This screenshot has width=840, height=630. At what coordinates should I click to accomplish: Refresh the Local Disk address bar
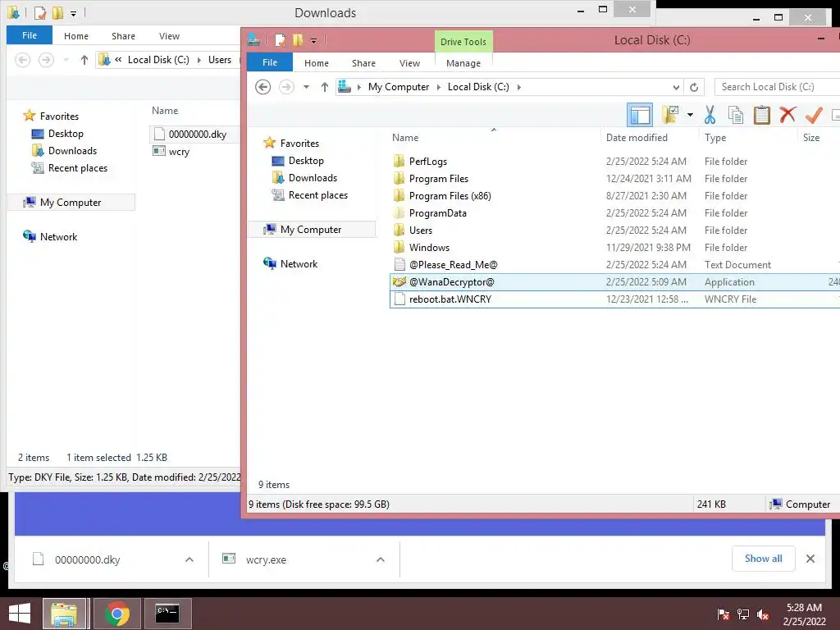(694, 87)
